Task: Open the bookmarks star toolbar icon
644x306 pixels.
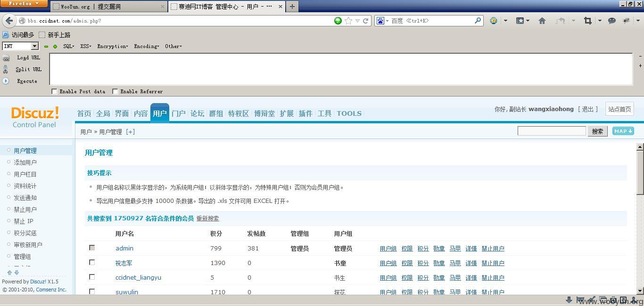Action: [520, 21]
